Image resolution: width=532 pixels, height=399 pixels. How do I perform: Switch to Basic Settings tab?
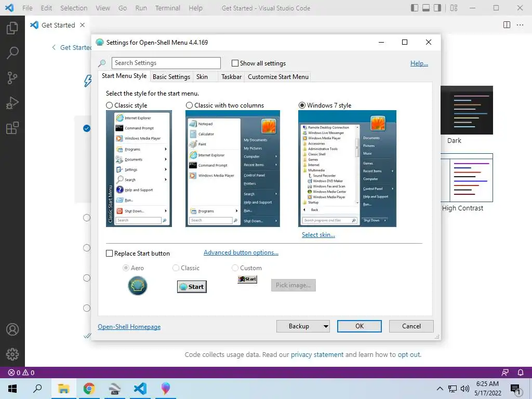(171, 77)
